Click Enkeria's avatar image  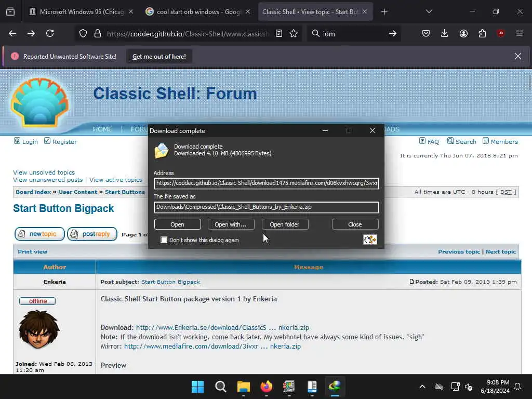tap(39, 330)
